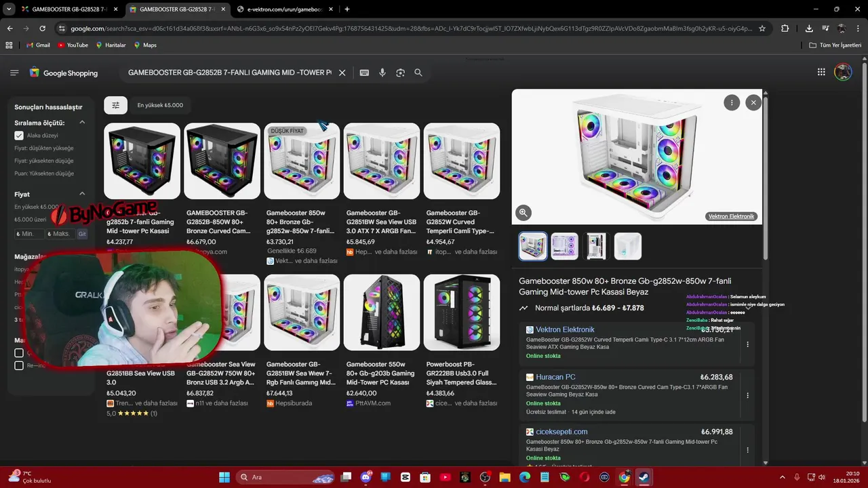Open the Google apps grid
The height and width of the screenshot is (488, 868).
point(821,72)
